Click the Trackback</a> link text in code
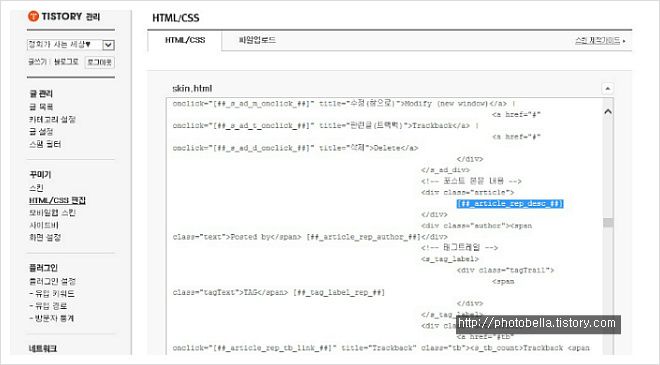 point(441,125)
